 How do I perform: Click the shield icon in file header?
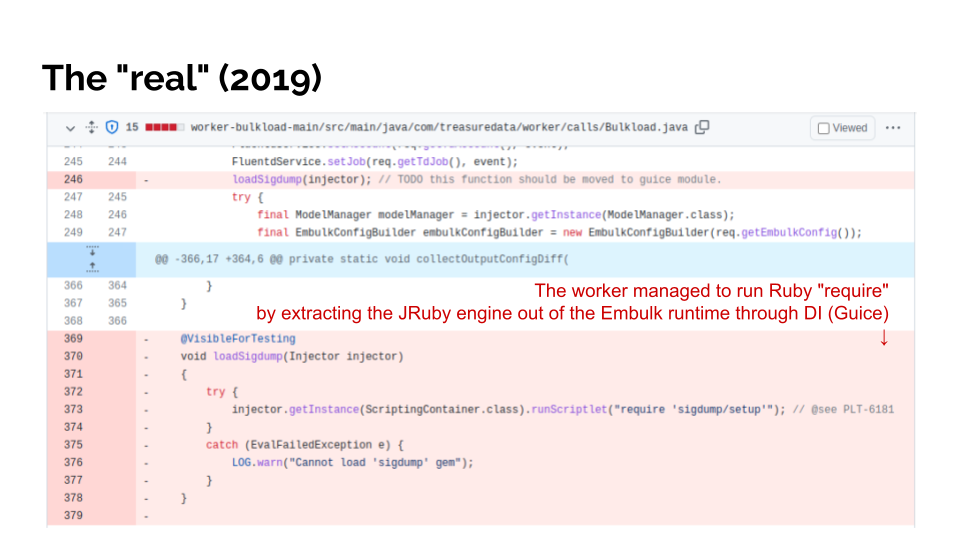112,128
